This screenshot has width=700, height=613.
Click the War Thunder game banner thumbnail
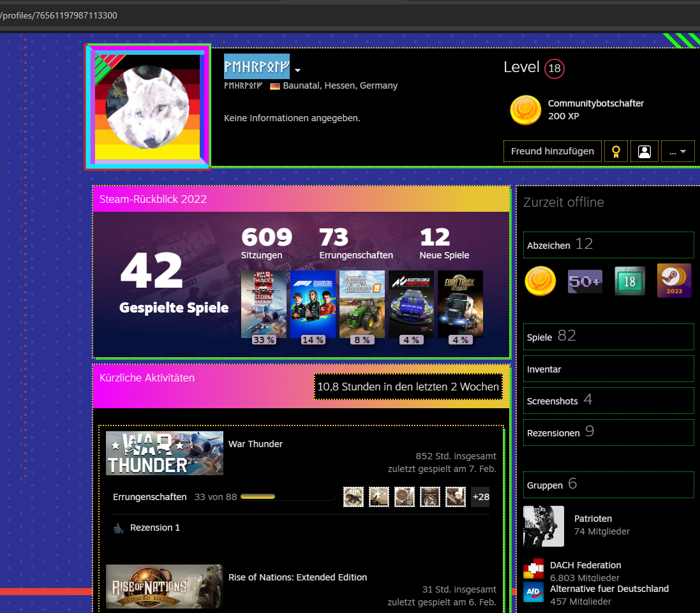point(165,454)
